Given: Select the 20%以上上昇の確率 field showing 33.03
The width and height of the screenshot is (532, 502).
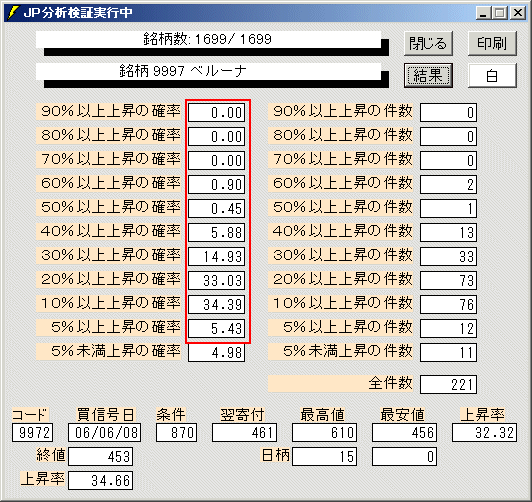Looking at the screenshot, I should [x=216, y=281].
